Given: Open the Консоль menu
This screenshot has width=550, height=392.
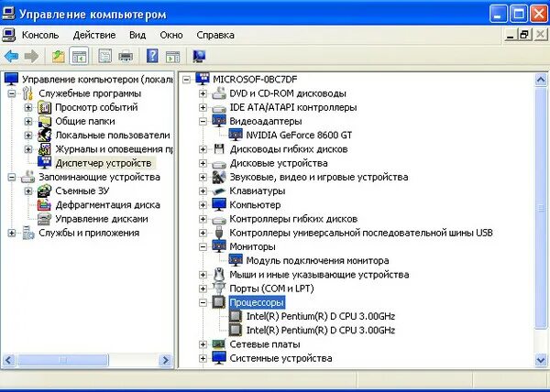Looking at the screenshot, I should [40, 35].
